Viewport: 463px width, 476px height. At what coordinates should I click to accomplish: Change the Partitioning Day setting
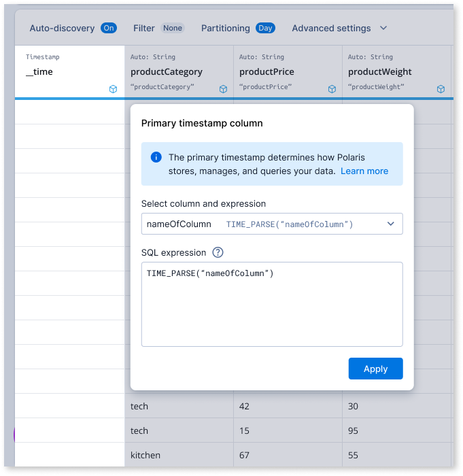[265, 28]
